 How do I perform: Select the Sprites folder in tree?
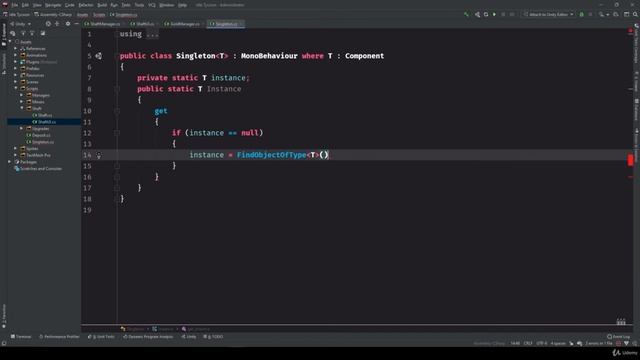point(29,149)
